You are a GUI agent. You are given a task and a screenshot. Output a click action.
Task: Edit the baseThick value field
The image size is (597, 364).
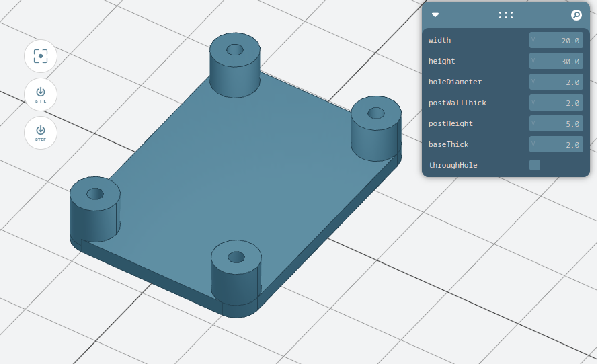(x=556, y=145)
